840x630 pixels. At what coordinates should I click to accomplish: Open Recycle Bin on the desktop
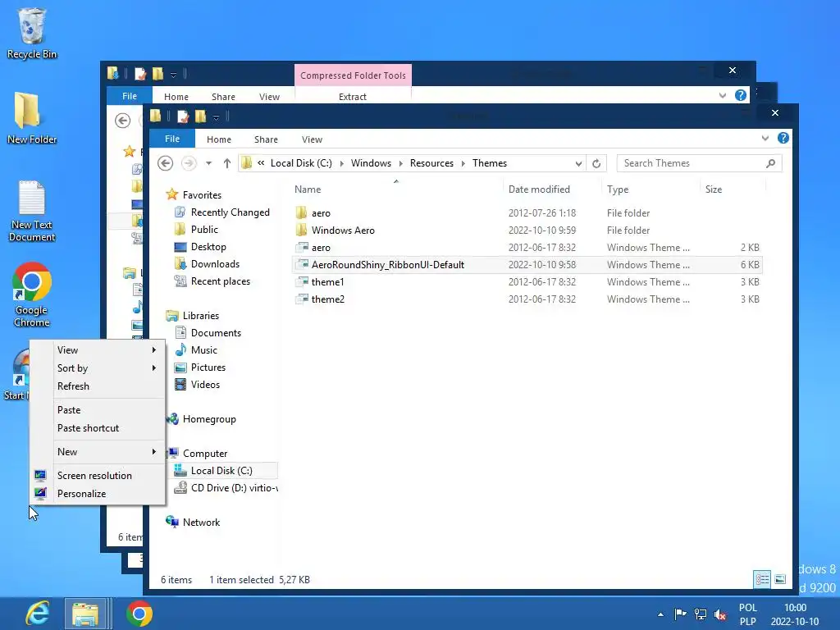[32, 33]
